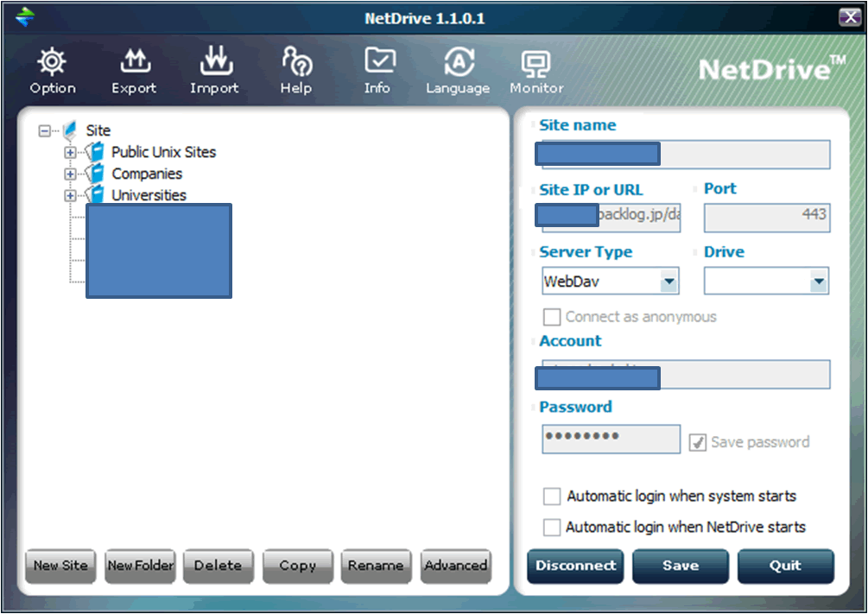Viewport: 868px width, 614px height.
Task: Click the Companies folder icon
Action: pyautogui.click(x=95, y=174)
